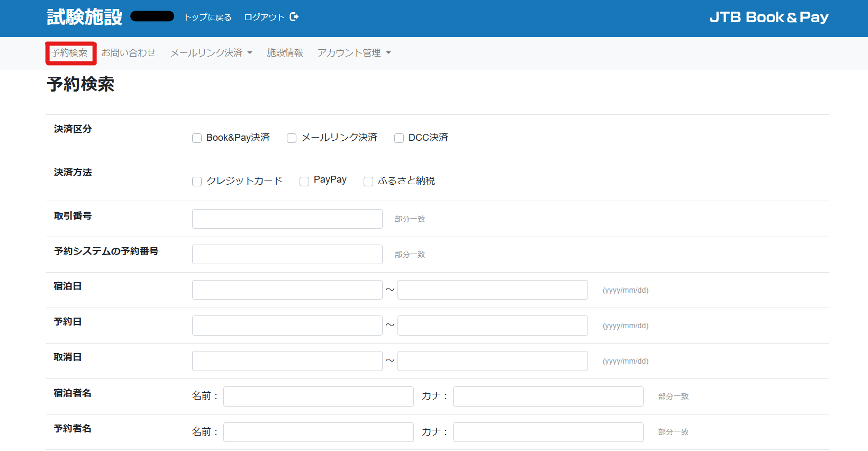The width and height of the screenshot is (868, 451).
Task: Enable the メールリンク決済 checkbox
Action: point(292,138)
